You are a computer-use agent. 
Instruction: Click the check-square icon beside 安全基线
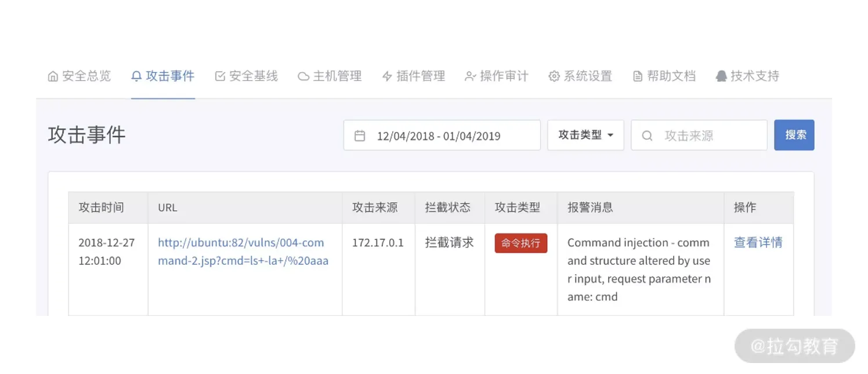tap(220, 77)
